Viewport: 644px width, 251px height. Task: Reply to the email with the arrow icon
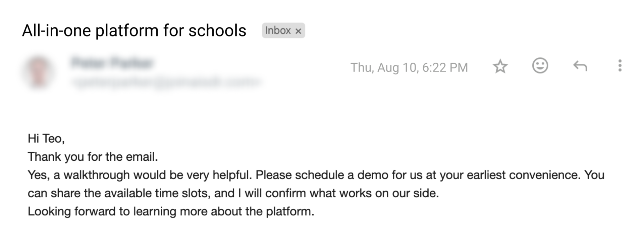tap(580, 66)
